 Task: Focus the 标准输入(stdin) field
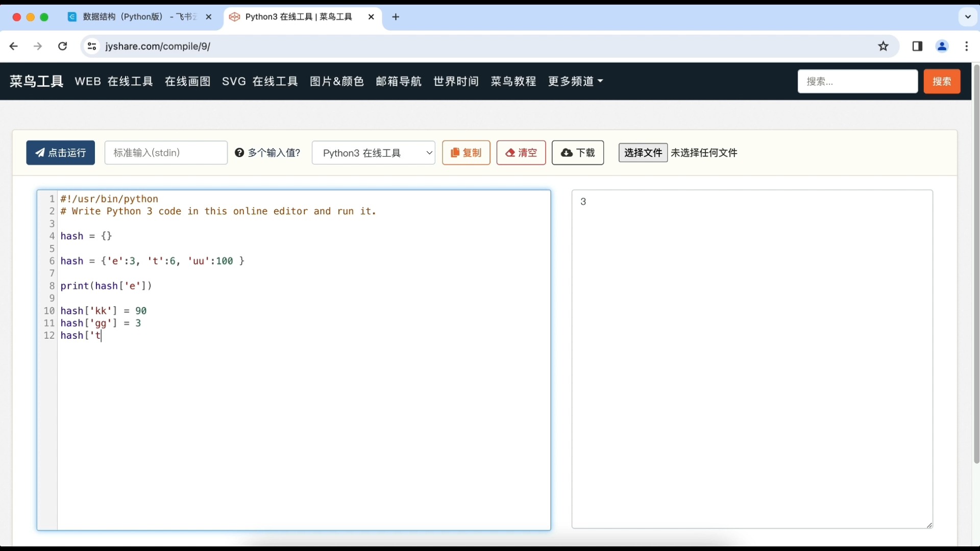[166, 153]
